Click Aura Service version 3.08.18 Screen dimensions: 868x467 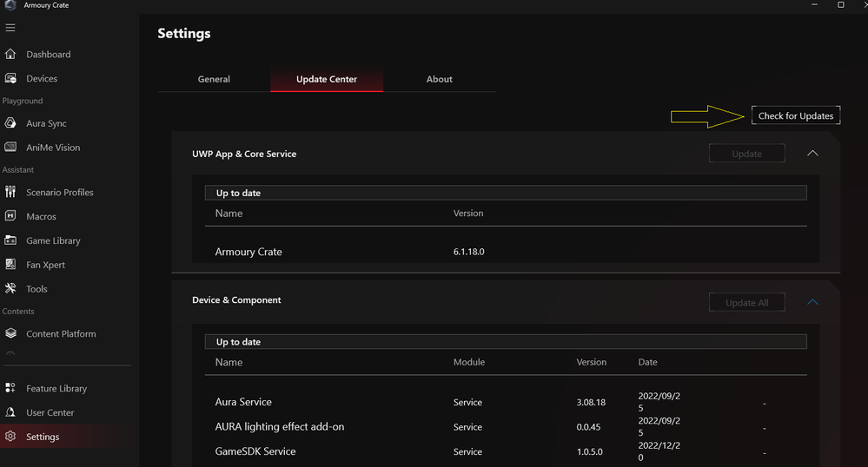click(x=591, y=402)
